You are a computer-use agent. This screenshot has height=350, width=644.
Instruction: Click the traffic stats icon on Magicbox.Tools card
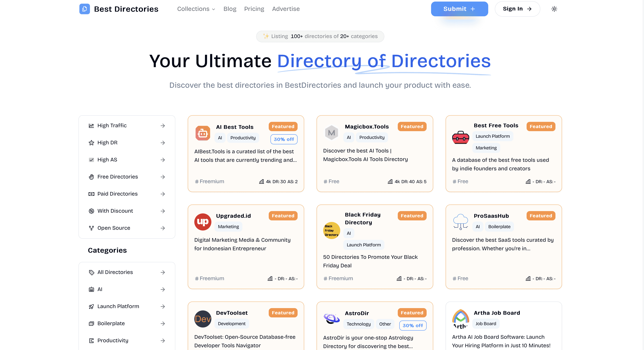390,182
